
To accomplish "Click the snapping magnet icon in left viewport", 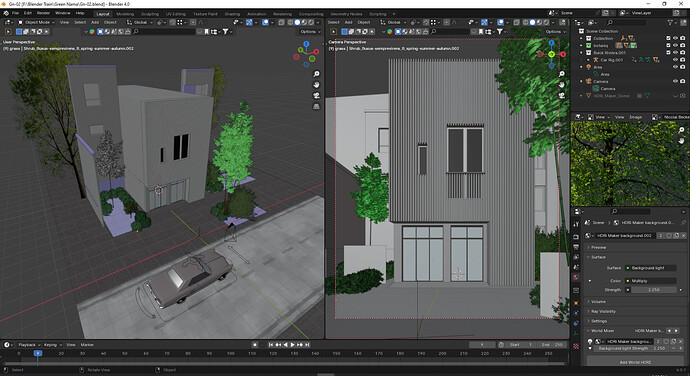I will tap(172, 22).
